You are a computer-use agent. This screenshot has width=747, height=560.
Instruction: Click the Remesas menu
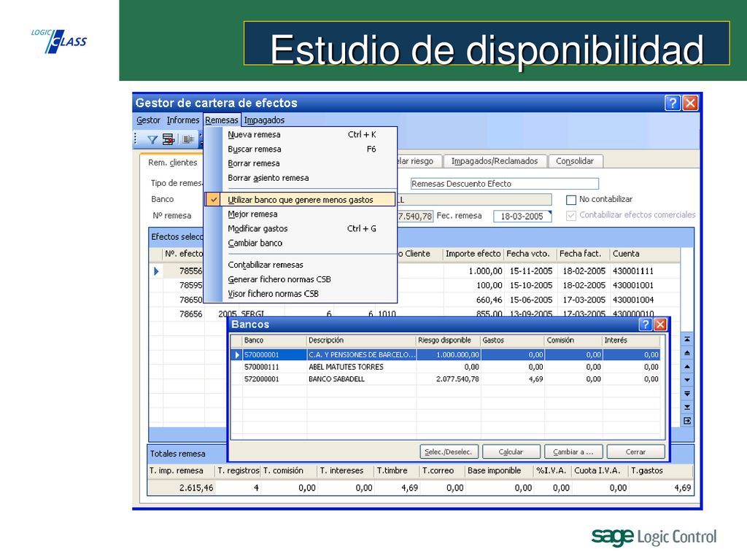(222, 120)
